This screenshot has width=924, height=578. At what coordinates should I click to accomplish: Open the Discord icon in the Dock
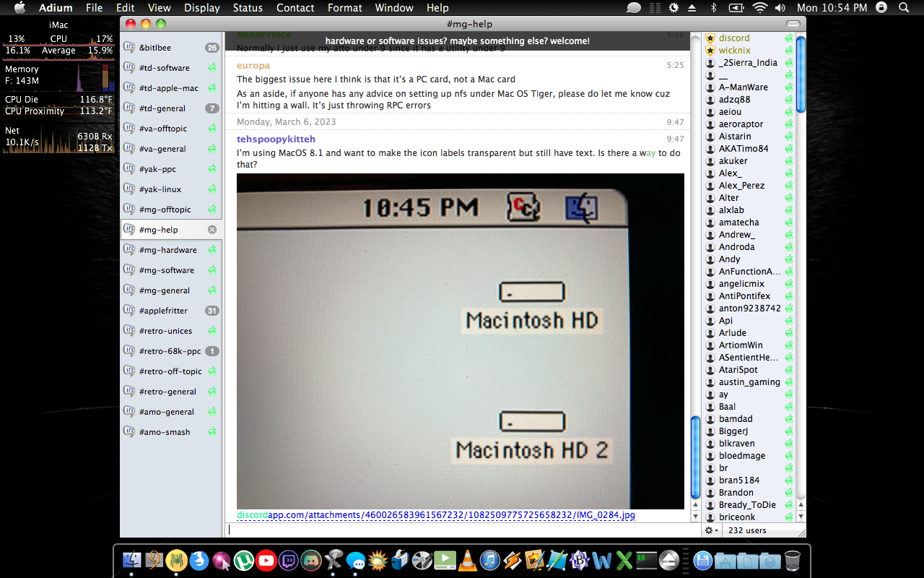point(311,560)
